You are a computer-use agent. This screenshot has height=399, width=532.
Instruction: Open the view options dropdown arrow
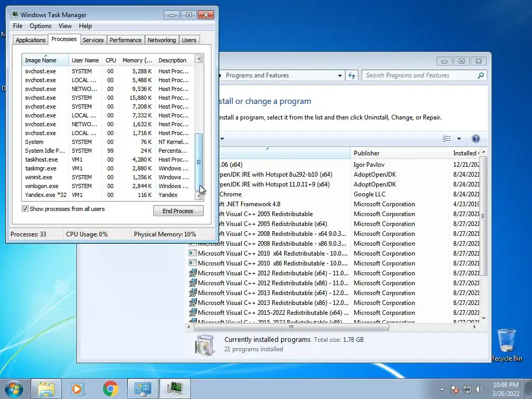pyautogui.click(x=459, y=138)
